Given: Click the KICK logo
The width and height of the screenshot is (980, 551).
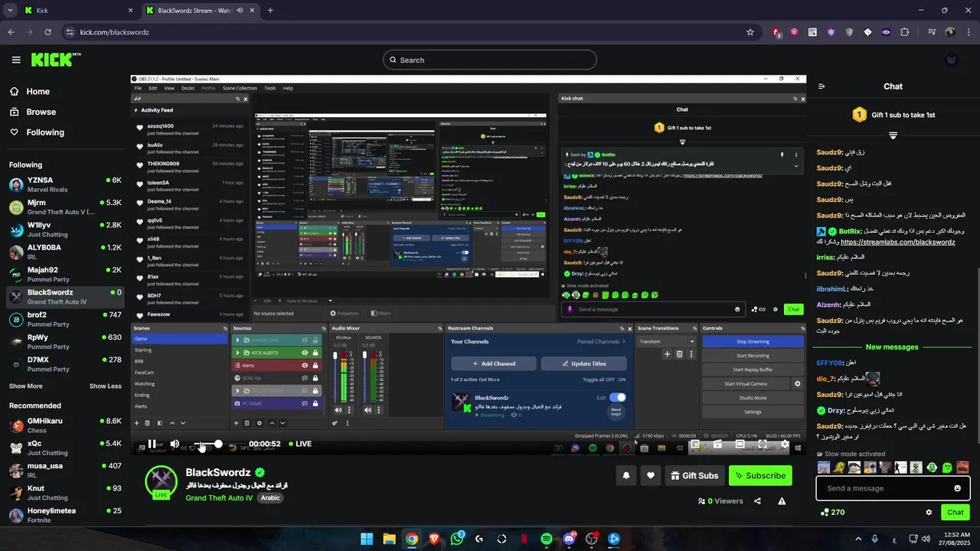Looking at the screenshot, I should 56,60.
